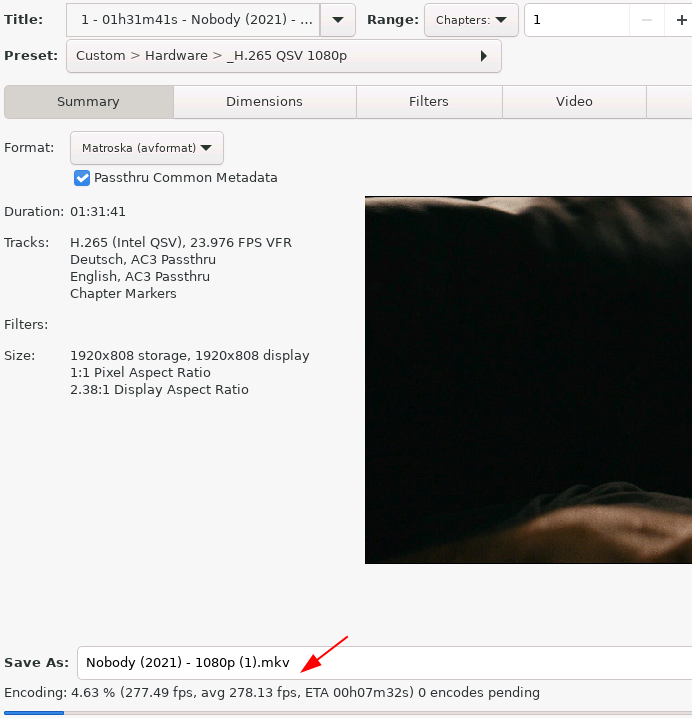The width and height of the screenshot is (692, 718).
Task: Click the encoding progress bar
Action: point(348,713)
